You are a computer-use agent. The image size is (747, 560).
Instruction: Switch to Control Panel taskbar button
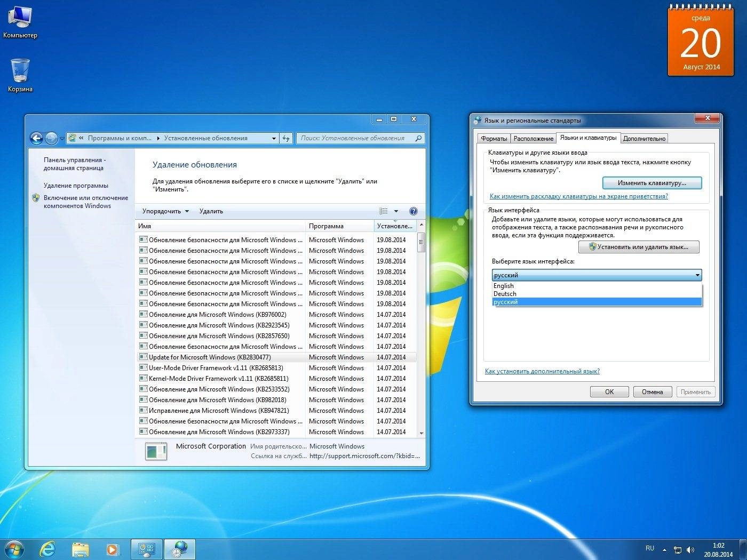click(146, 549)
